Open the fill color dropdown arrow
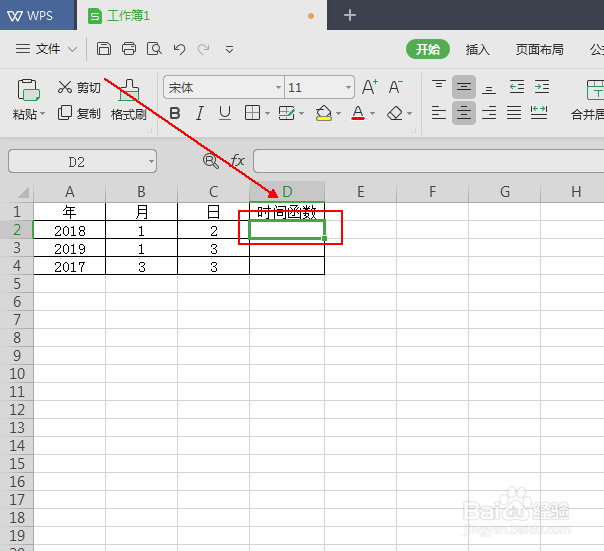The width and height of the screenshot is (604, 551). (x=339, y=113)
